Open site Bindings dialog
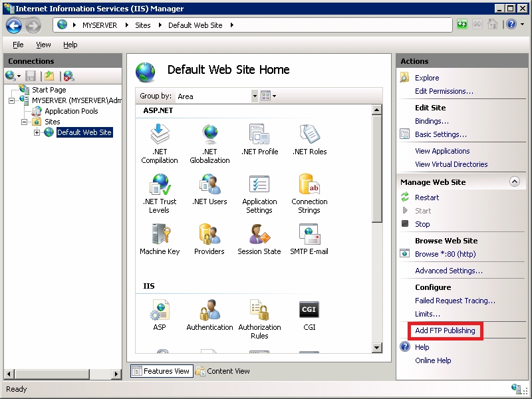 [432, 121]
